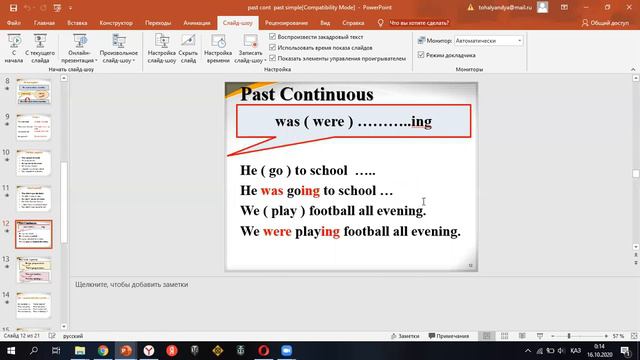
Task: Click Record slideshow icon
Action: tap(250, 41)
